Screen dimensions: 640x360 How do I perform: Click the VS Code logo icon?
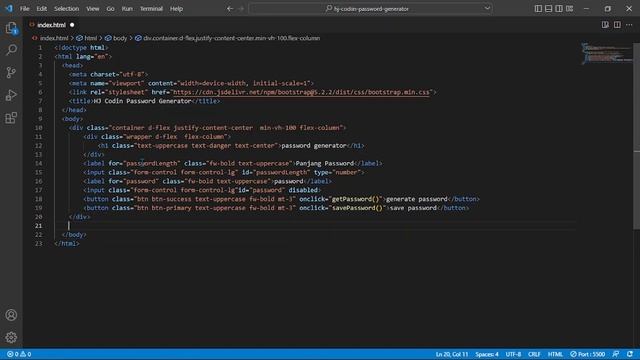pos(9,8)
